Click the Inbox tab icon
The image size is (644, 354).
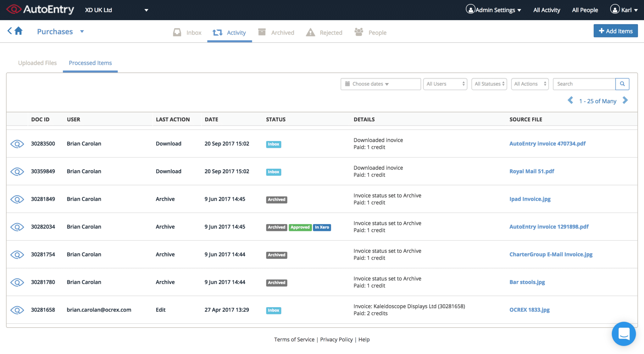coord(177,32)
